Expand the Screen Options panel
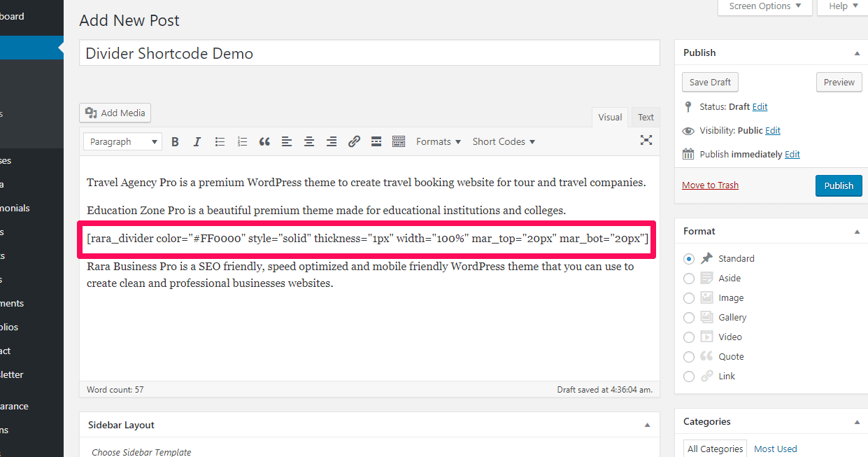 pyautogui.click(x=764, y=6)
